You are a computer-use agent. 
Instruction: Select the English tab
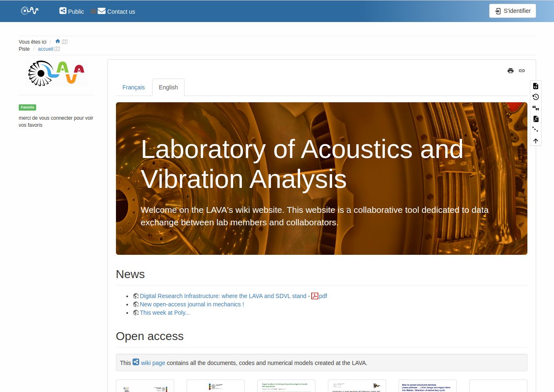pos(168,87)
